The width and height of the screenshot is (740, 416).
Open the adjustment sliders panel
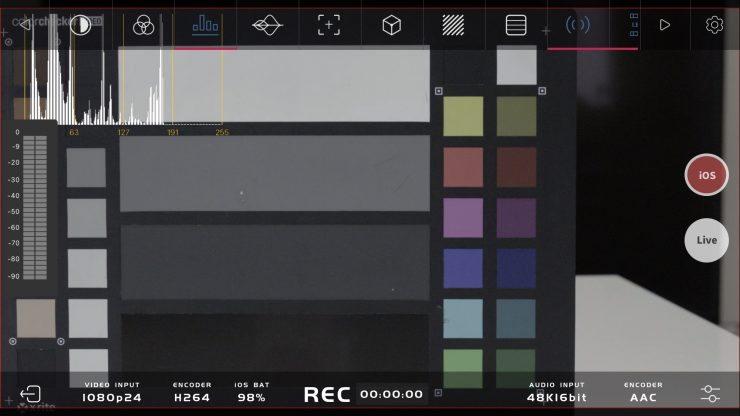[710, 394]
